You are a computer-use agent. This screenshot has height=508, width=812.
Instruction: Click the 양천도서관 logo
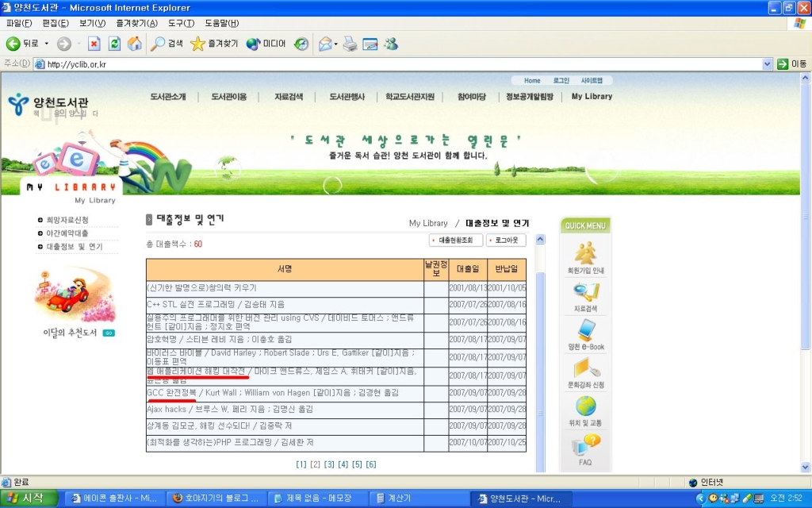48,104
